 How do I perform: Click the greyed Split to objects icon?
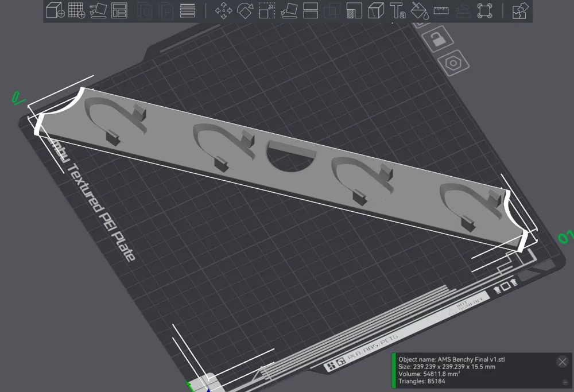pyautogui.click(x=144, y=10)
